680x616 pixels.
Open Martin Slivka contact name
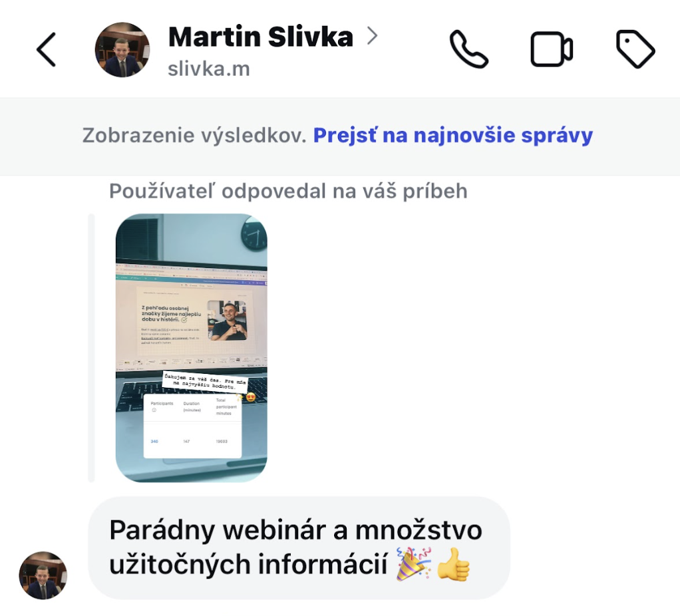[261, 37]
